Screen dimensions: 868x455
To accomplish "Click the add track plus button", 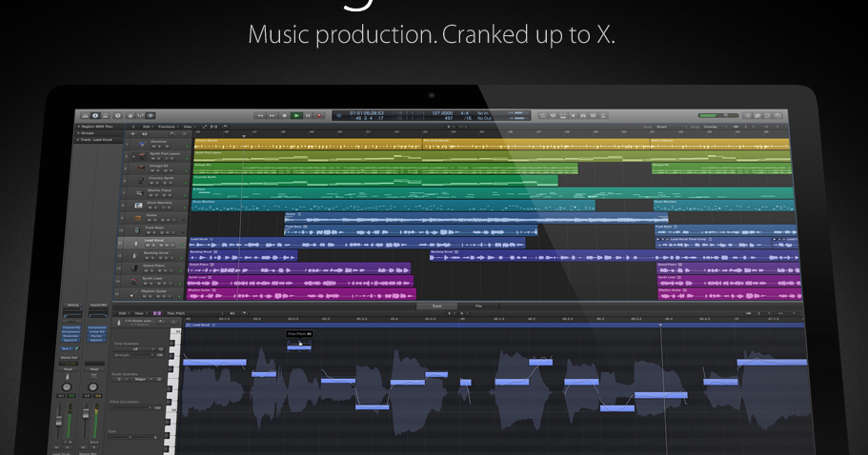I will [132, 133].
